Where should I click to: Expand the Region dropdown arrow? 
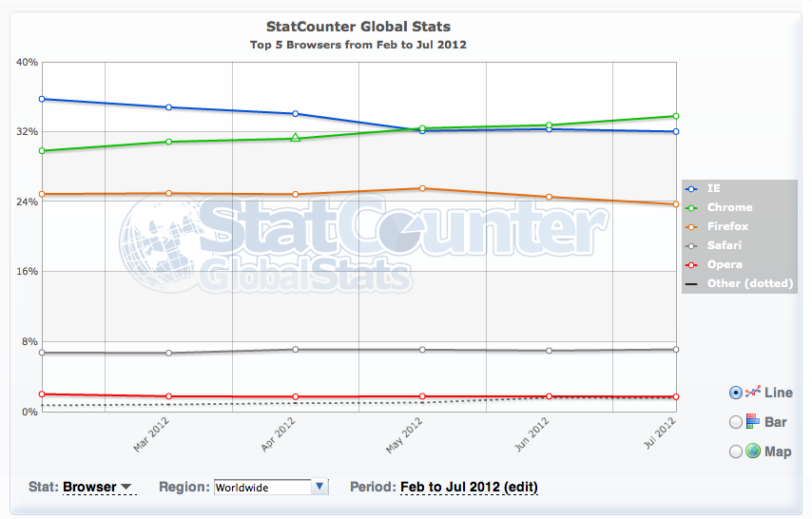(x=319, y=487)
